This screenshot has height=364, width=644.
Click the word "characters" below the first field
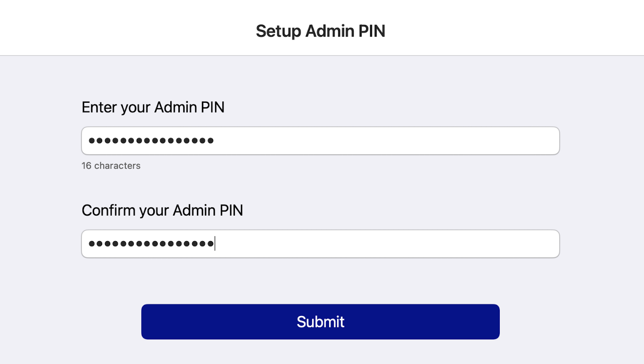(x=117, y=166)
